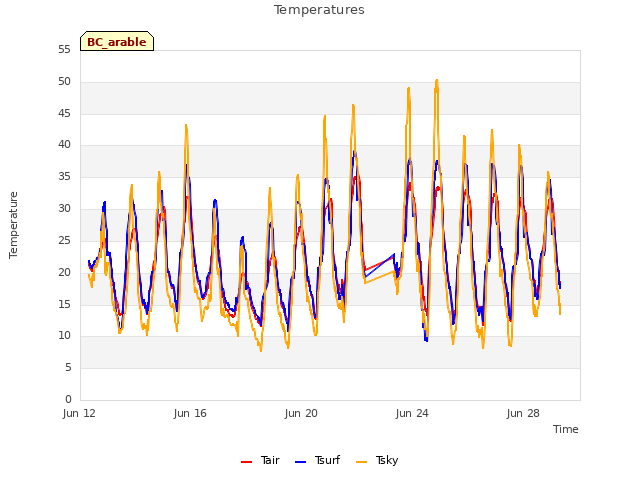This screenshot has height=480, width=640.
Task: Click the 5 y-axis tick value
Action: point(68,368)
